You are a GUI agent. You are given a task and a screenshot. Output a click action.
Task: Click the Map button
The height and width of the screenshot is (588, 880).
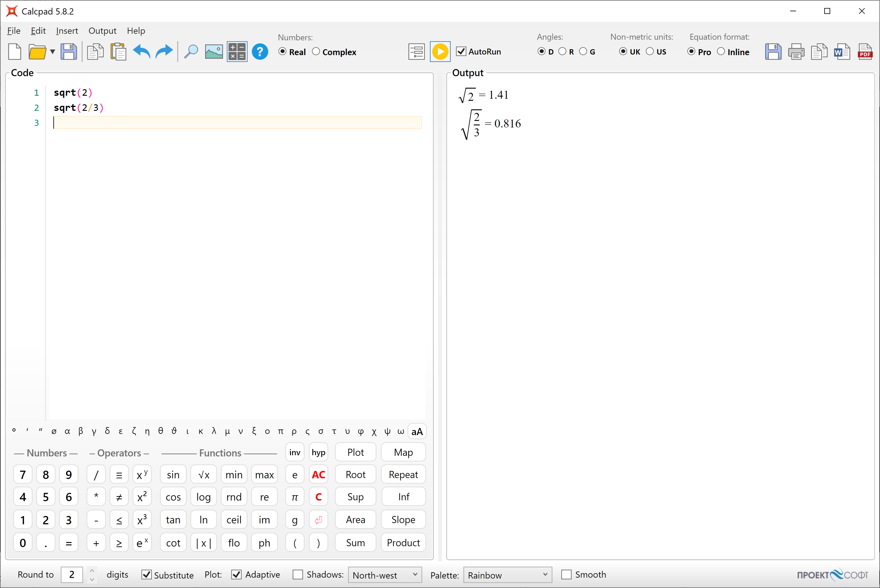[x=403, y=452]
